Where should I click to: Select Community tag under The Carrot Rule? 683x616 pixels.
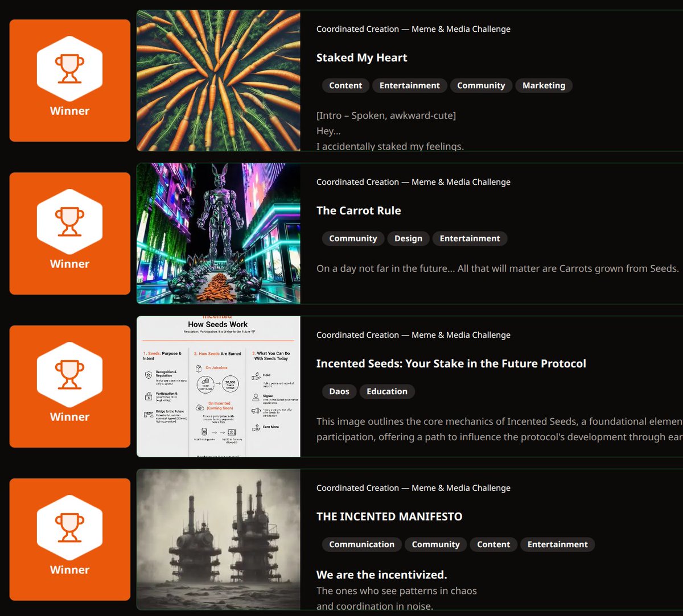(x=353, y=238)
